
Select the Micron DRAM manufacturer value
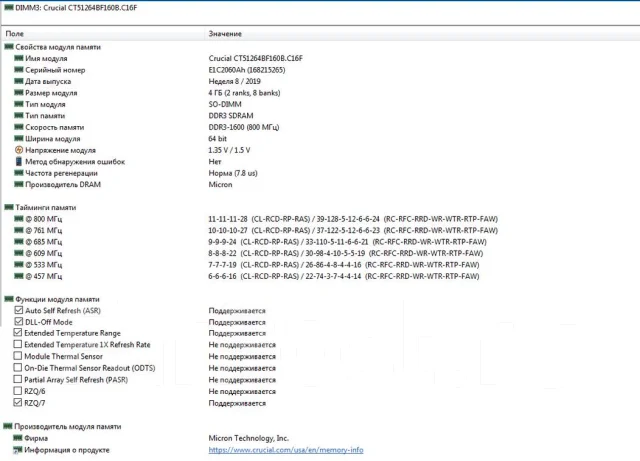[x=220, y=184]
